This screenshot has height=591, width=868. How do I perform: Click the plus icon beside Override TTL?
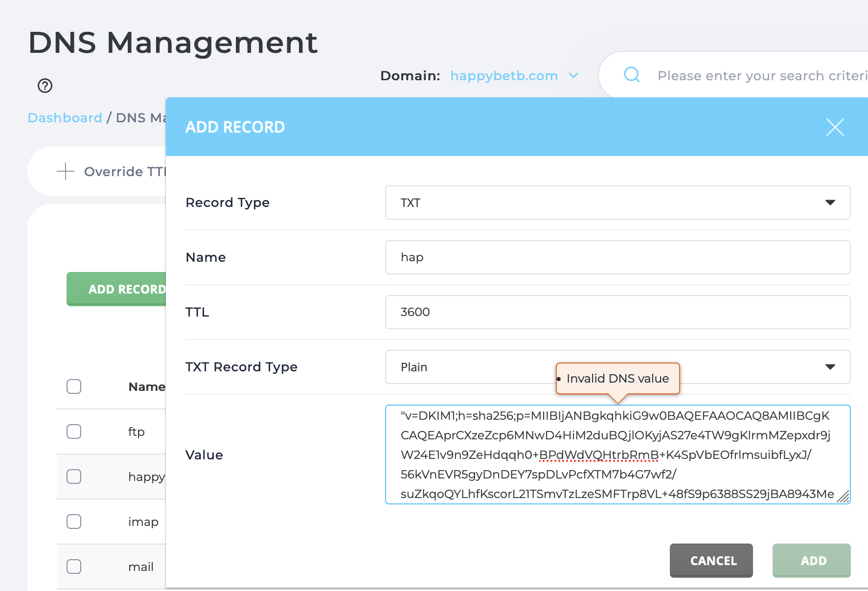point(66,172)
